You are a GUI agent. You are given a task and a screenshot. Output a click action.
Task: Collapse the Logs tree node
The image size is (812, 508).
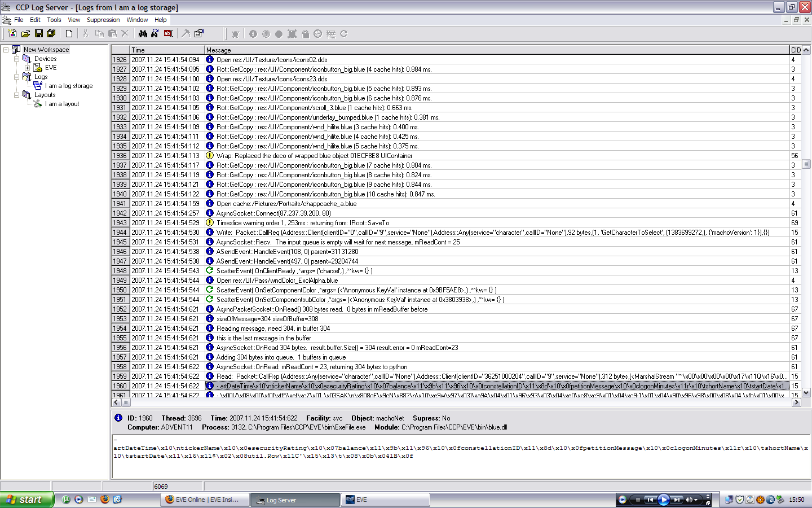(x=16, y=77)
